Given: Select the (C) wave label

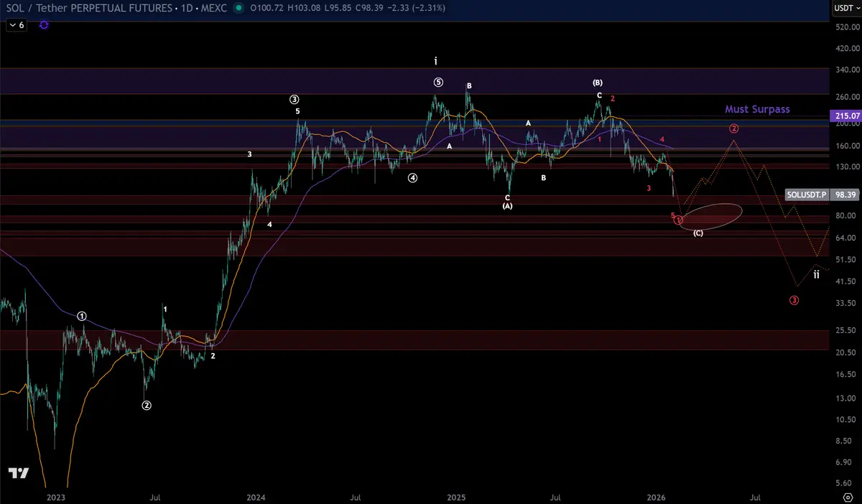Looking at the screenshot, I should (x=698, y=233).
